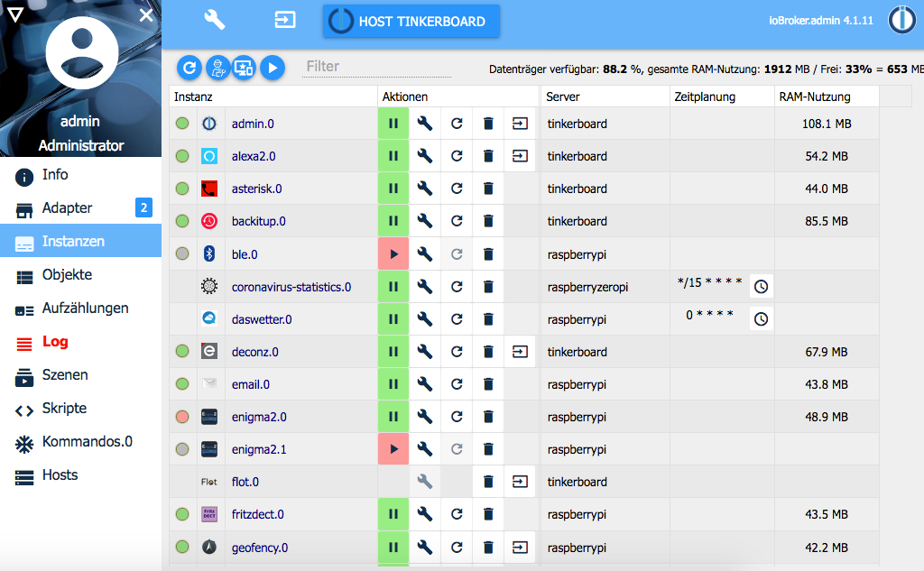Open flot.0 configuration wrench
The width and height of the screenshot is (924, 571).
tap(425, 482)
